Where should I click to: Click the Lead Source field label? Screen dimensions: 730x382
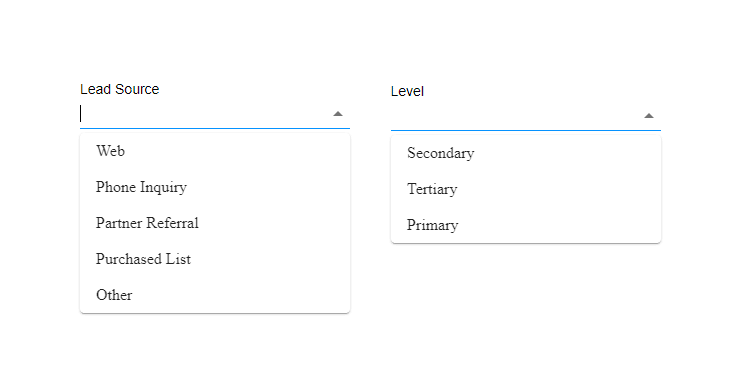pos(120,89)
